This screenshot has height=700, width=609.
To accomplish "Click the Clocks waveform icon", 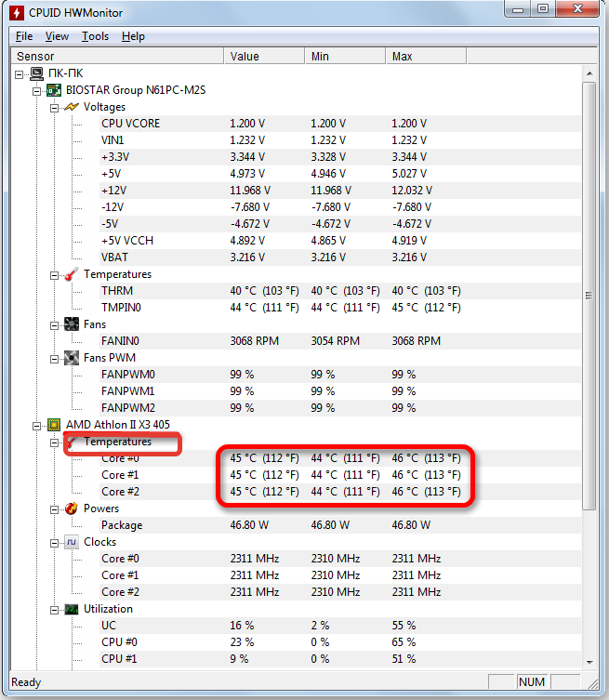I will [72, 542].
